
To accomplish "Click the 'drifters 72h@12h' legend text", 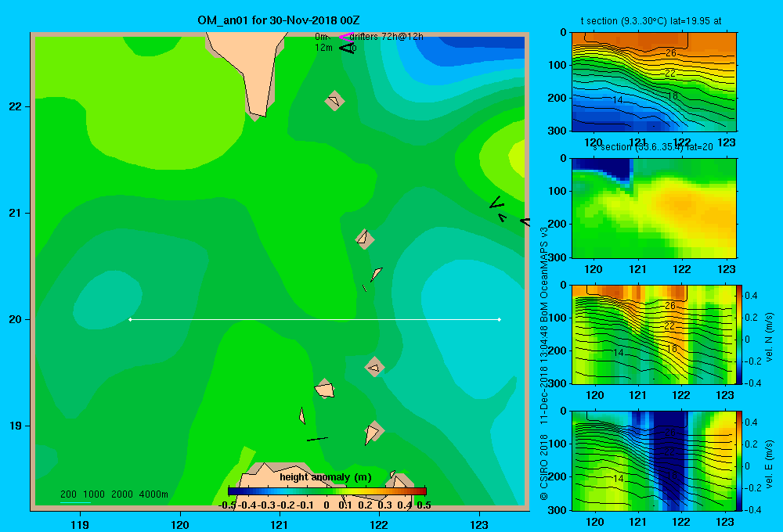I will 387,37.
